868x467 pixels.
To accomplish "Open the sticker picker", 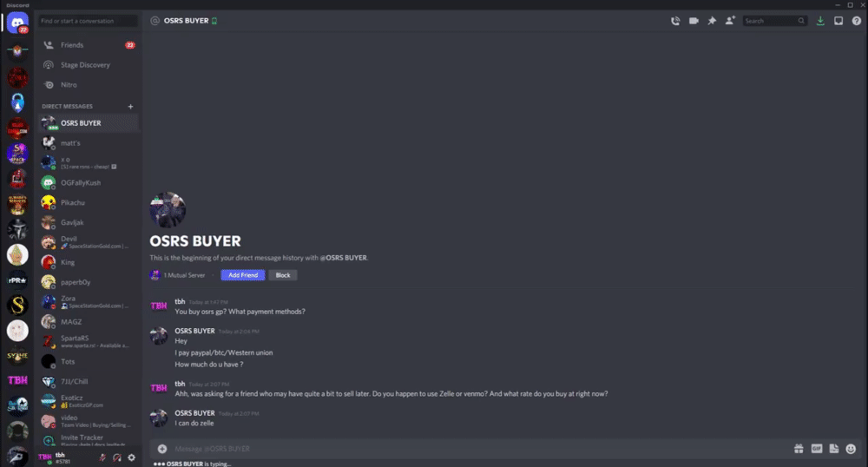I will pyautogui.click(x=833, y=449).
